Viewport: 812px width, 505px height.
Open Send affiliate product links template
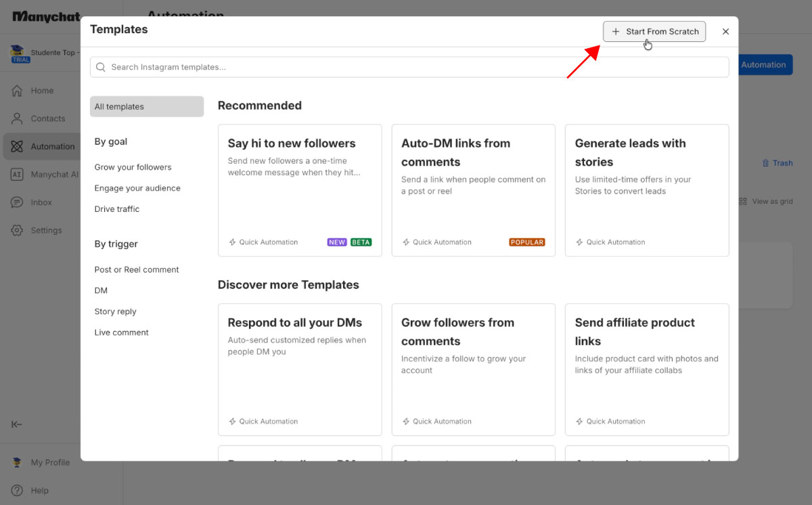[647, 370]
